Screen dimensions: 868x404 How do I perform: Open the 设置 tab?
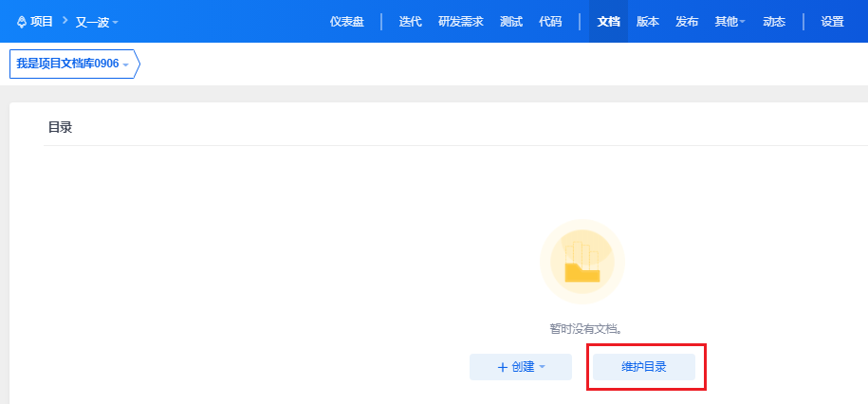tap(832, 22)
